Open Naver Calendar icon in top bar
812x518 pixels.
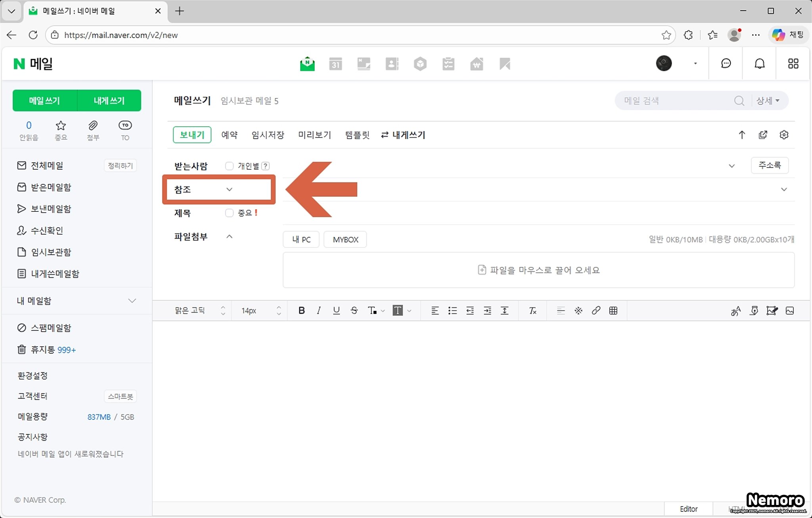335,64
